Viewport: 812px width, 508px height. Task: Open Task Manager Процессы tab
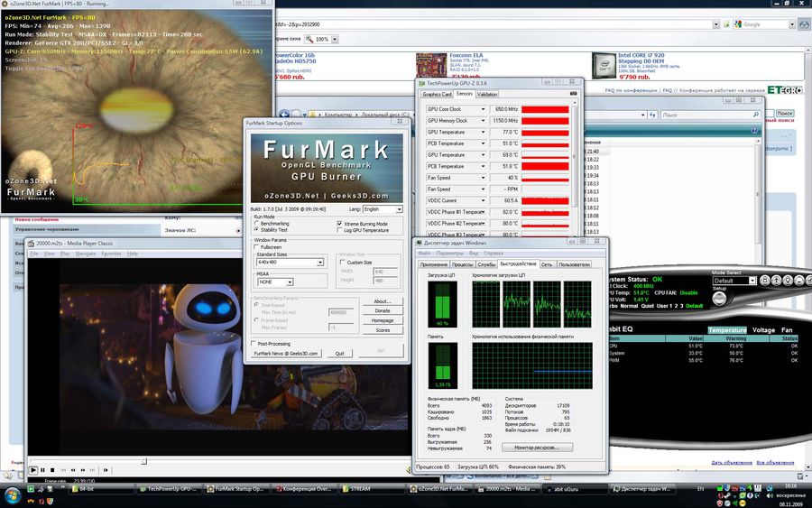(463, 264)
